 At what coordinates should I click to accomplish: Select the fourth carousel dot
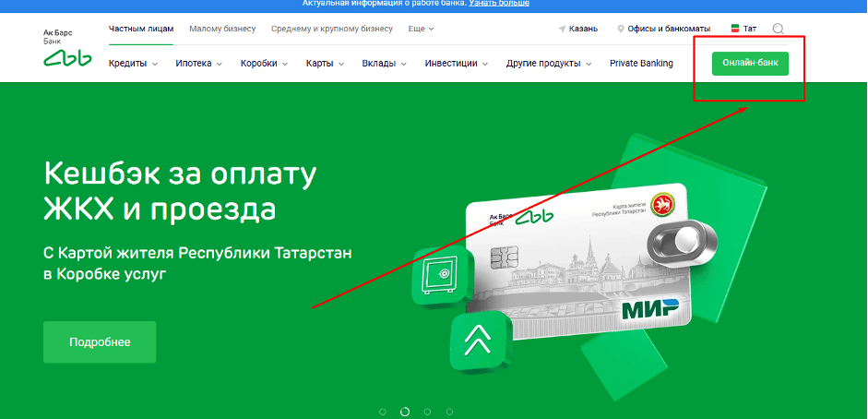click(449, 412)
